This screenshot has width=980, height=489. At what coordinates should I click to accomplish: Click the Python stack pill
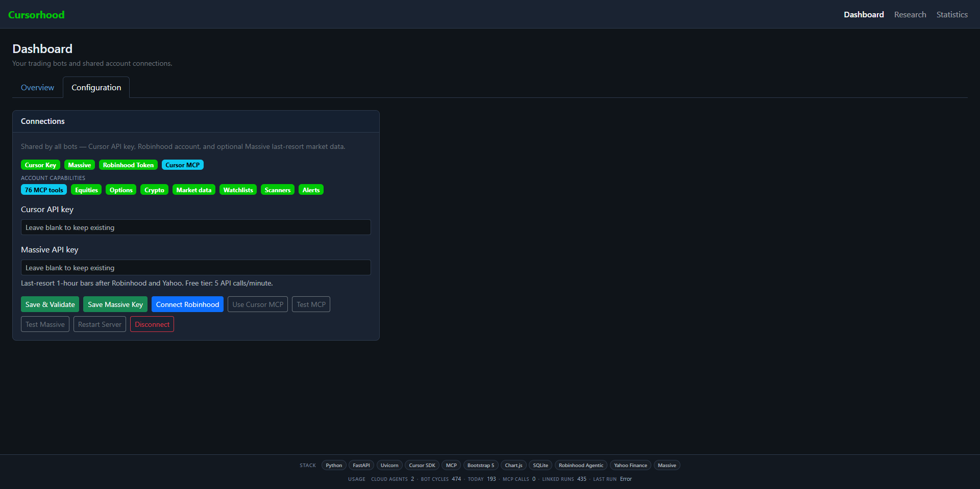[334, 465]
